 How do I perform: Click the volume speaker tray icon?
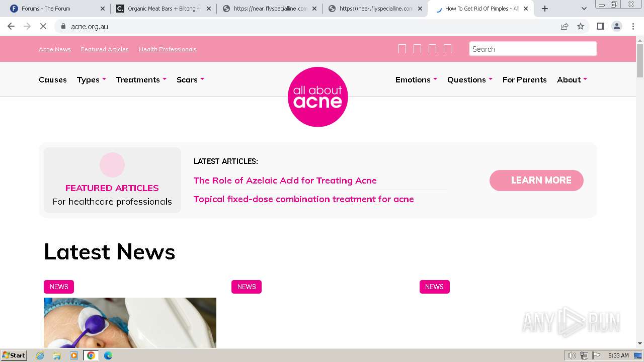(572, 355)
